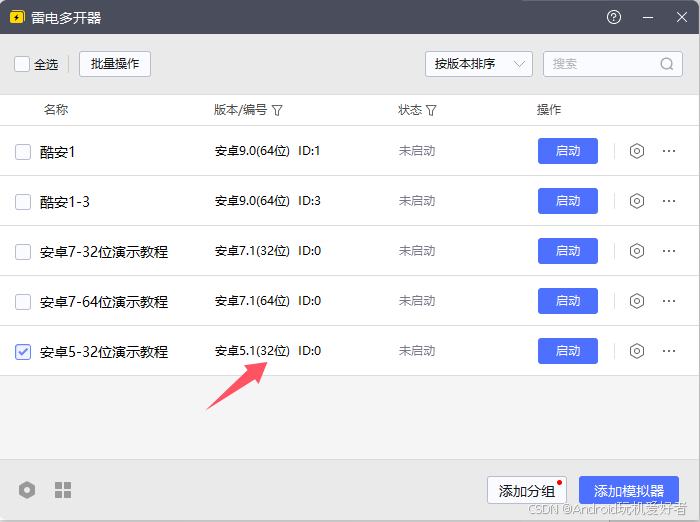Click the 添加分组 button
The image size is (700, 522).
tap(527, 490)
